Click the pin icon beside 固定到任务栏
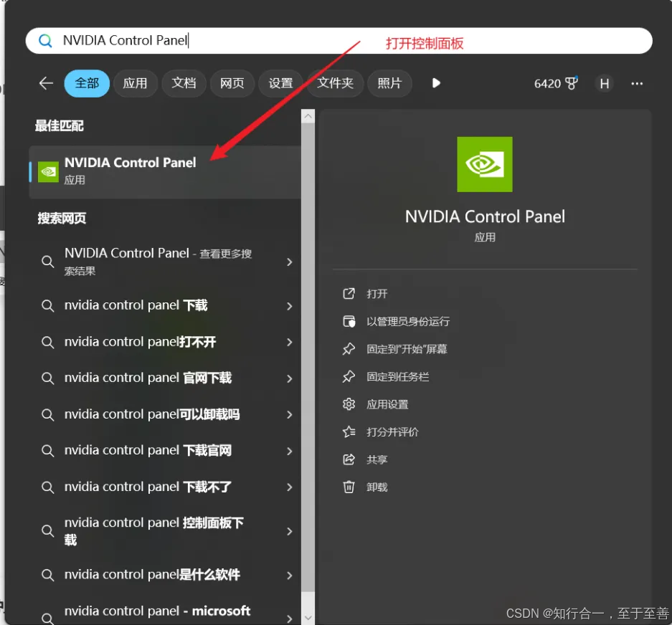The image size is (672, 625). coord(349,376)
